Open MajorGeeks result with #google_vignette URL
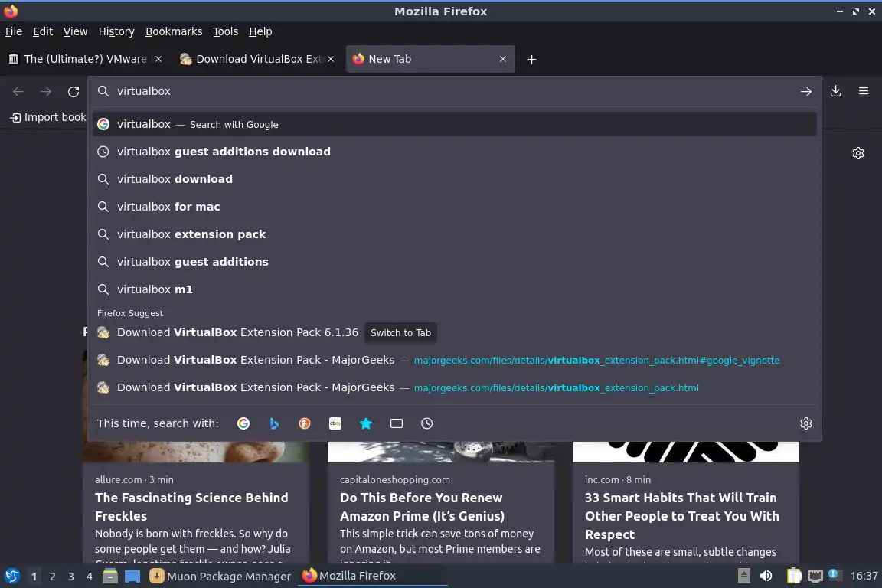Image resolution: width=882 pixels, height=588 pixels. click(x=455, y=360)
